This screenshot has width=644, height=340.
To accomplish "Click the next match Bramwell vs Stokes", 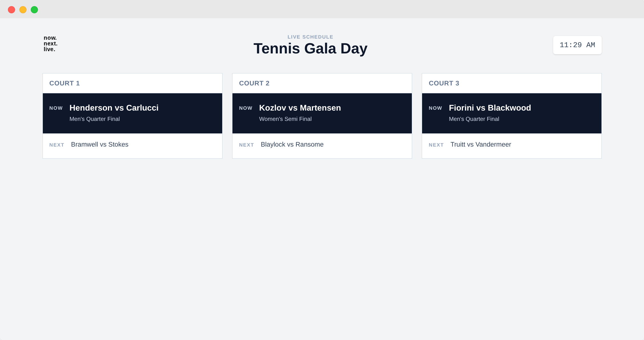I will point(100,145).
